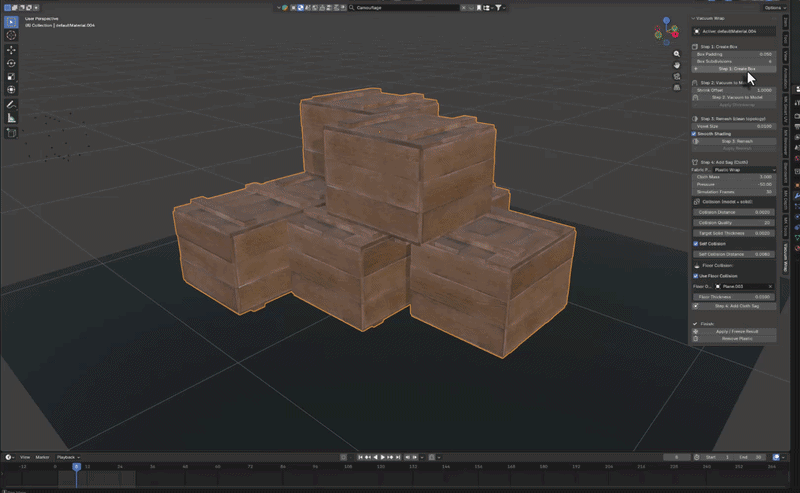Open the timeline popover dropdown at right
800x493 pixels.
783,457
